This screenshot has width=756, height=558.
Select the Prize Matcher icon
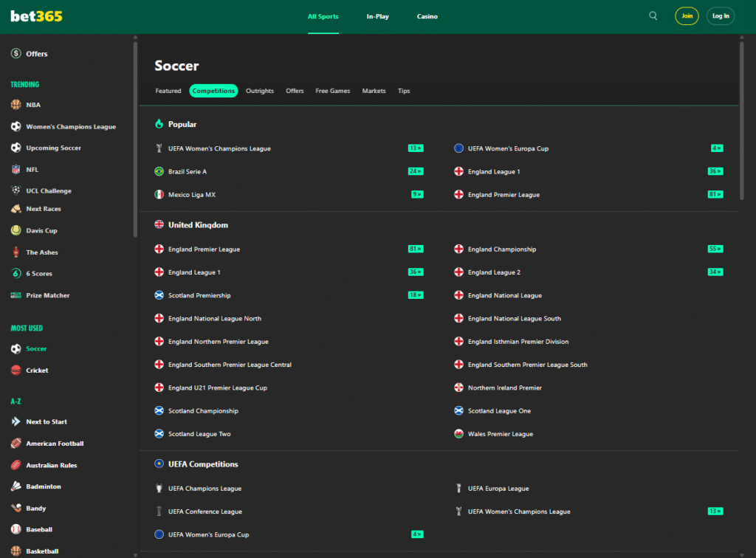click(16, 294)
